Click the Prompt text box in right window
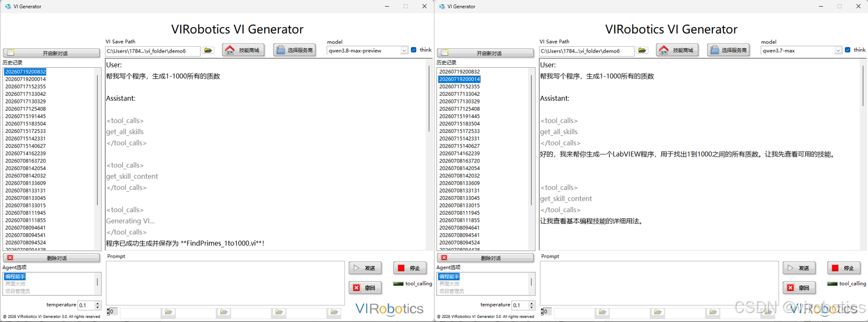Image resolution: width=868 pixels, height=322 pixels. tap(659, 283)
